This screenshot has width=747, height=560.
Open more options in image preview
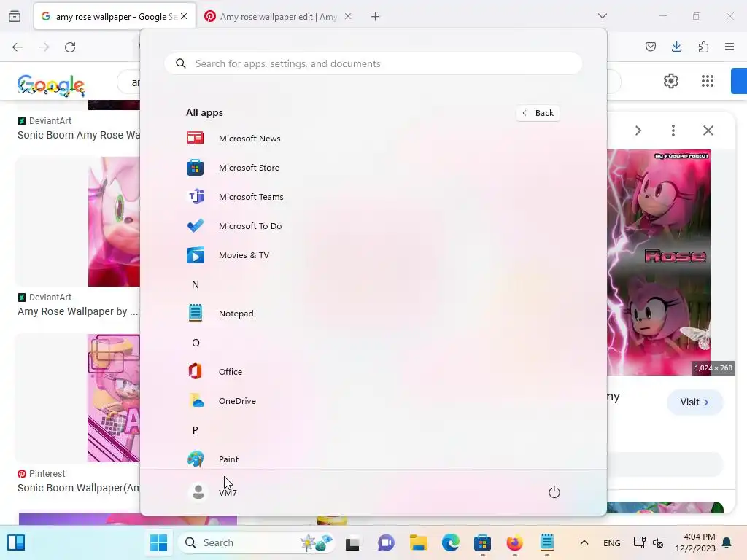(x=673, y=131)
